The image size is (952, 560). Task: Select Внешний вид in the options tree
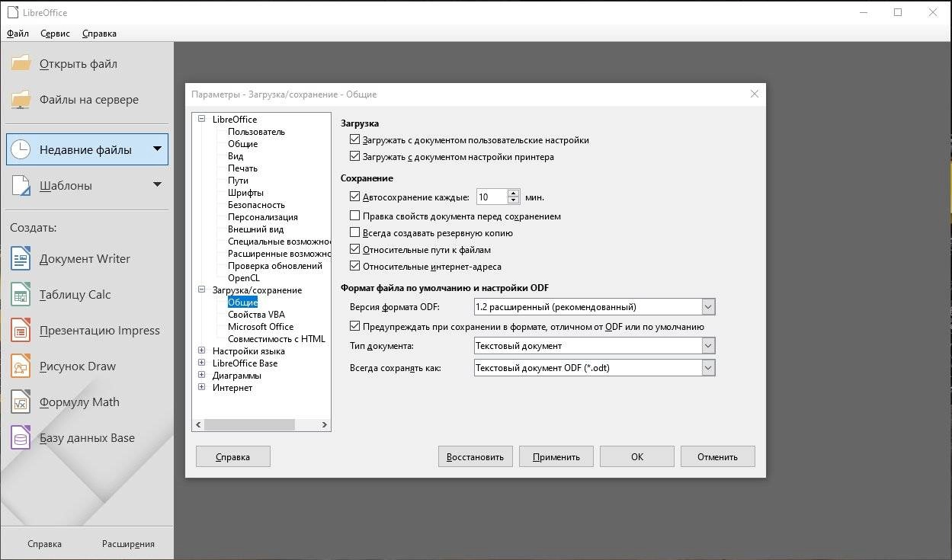255,229
